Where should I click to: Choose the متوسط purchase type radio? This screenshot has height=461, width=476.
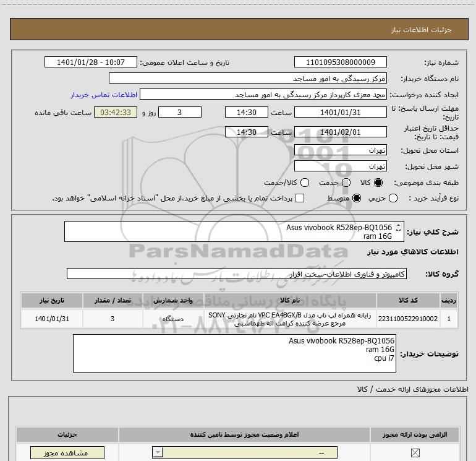pyautogui.click(x=357, y=198)
